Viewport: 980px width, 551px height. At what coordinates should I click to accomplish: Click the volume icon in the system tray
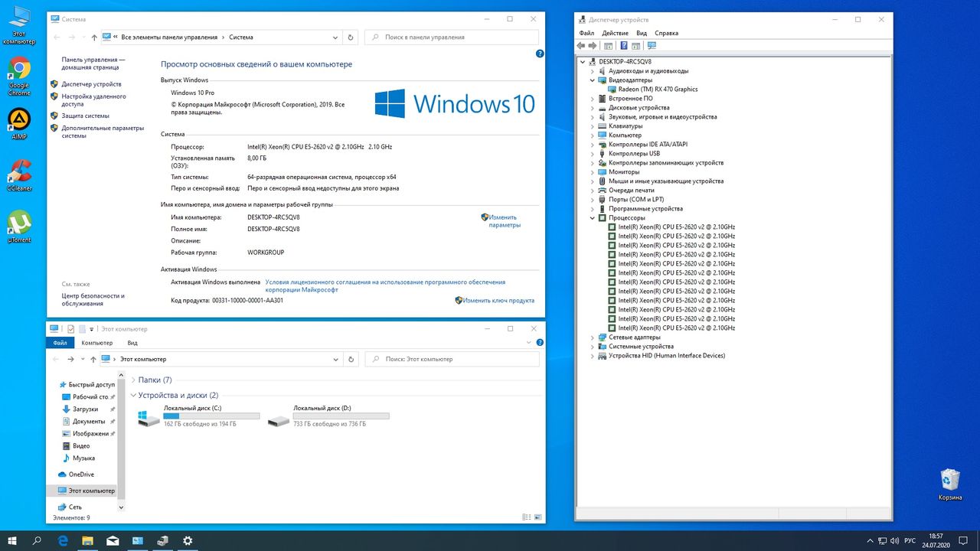point(894,540)
